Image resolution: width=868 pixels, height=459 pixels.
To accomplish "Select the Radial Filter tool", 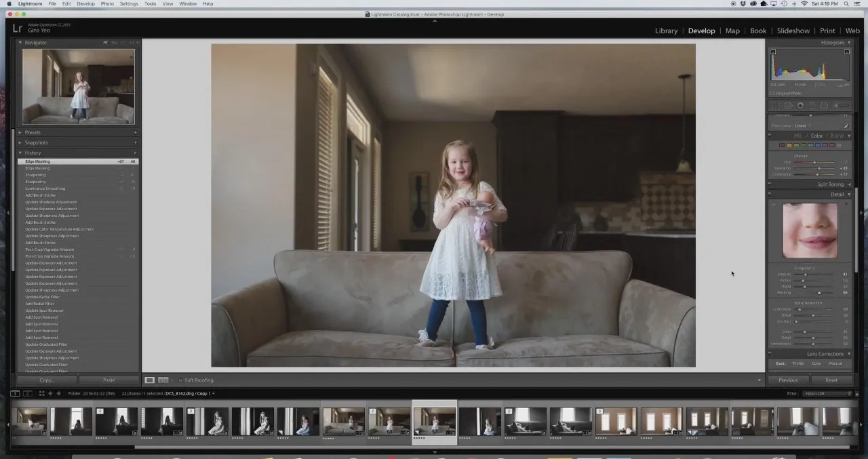I will [824, 106].
